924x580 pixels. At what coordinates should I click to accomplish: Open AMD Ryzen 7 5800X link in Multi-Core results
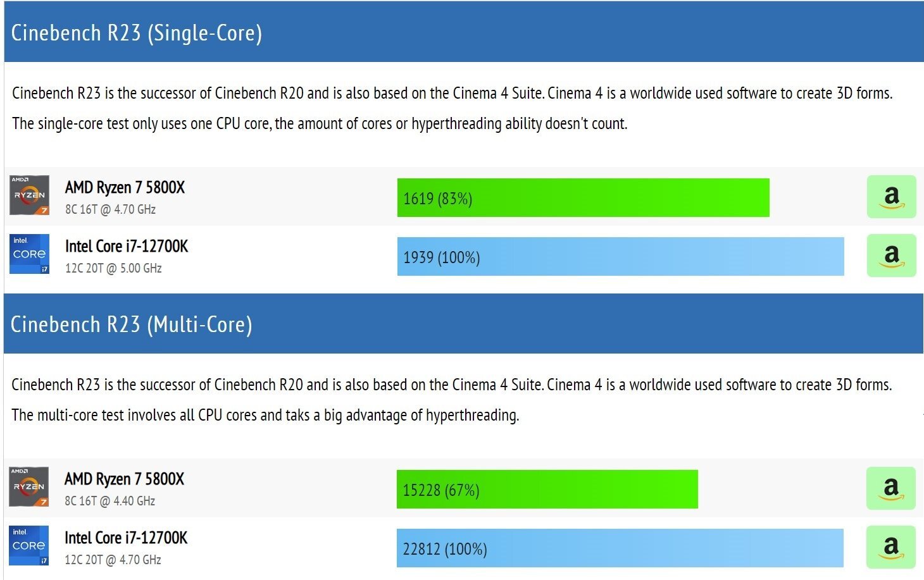124,479
